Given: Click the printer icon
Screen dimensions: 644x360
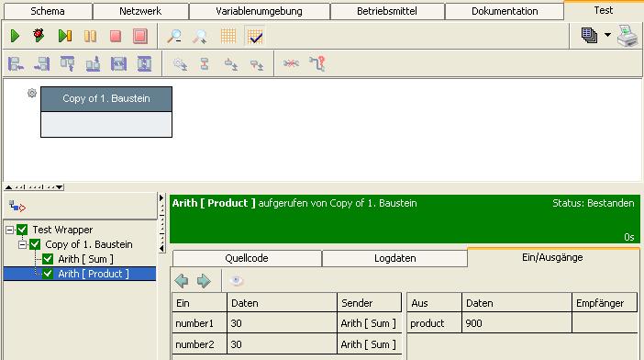Looking at the screenshot, I should click(x=628, y=36).
